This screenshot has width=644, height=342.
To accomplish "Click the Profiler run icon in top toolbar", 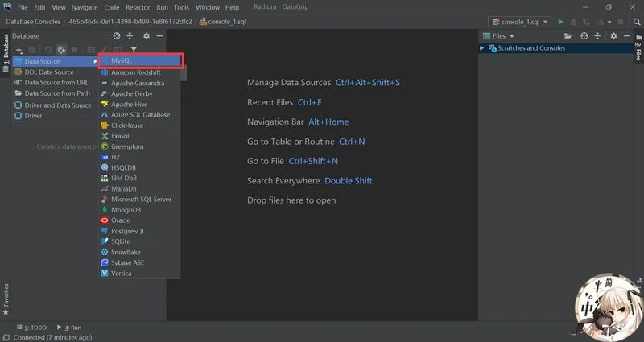I will (601, 22).
